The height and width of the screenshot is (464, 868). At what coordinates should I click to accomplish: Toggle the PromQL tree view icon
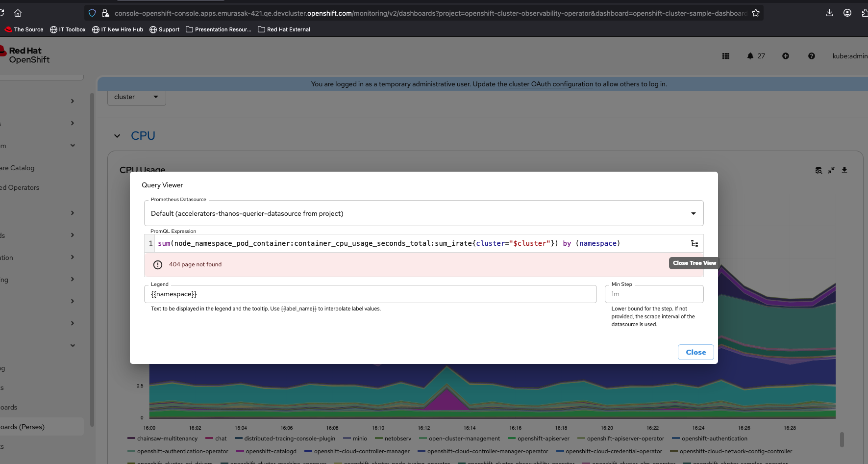(x=694, y=244)
